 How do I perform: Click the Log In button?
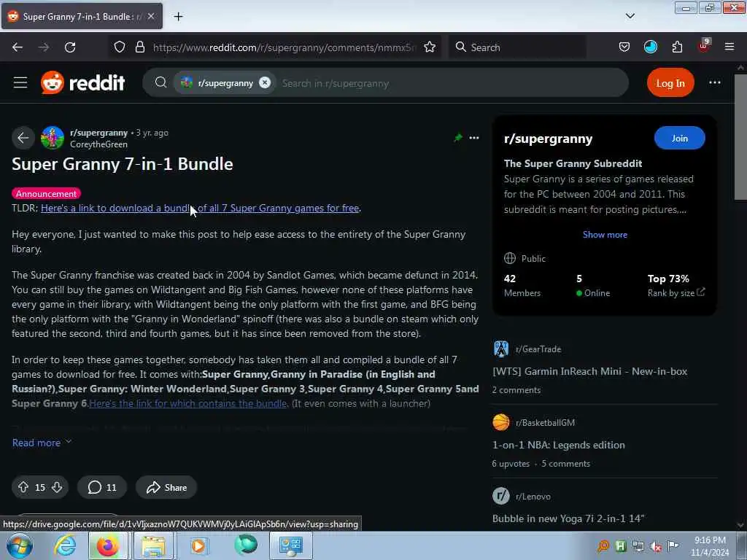coord(670,83)
